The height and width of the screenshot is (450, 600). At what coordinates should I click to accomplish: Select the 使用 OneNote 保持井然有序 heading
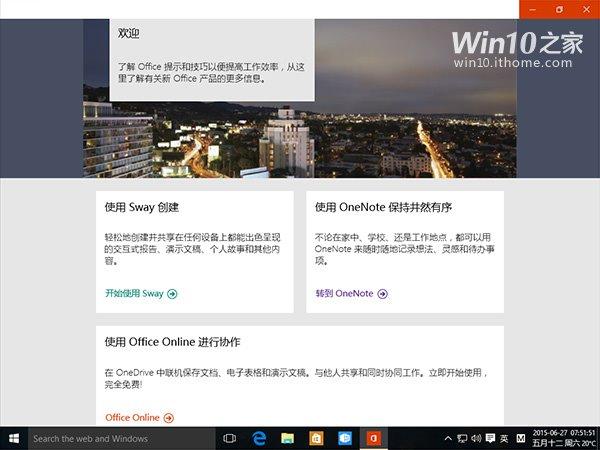[383, 207]
